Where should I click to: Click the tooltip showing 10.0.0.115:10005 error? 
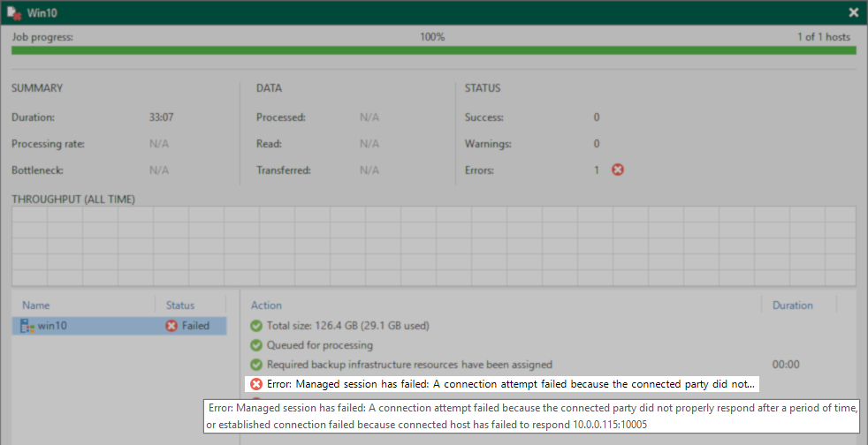pos(532,416)
